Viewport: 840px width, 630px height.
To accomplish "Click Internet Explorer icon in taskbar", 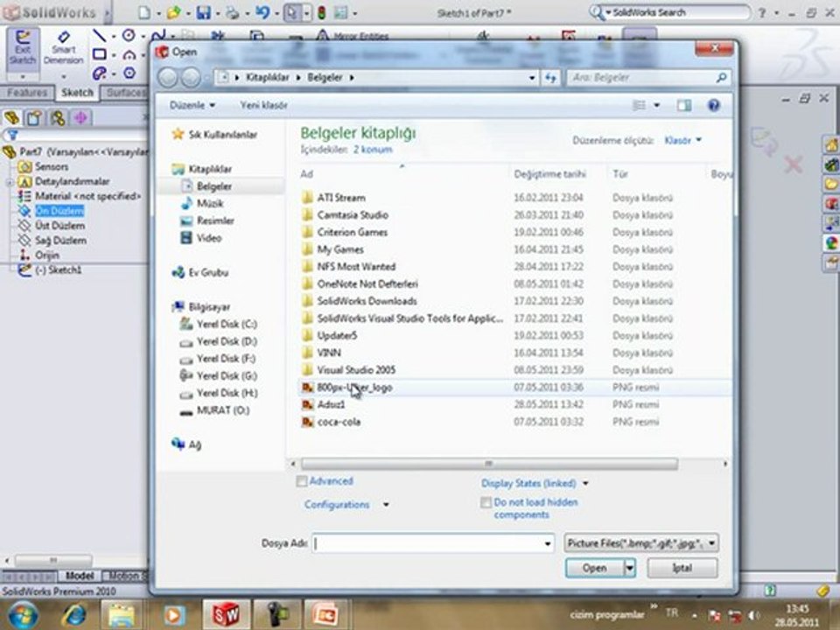I will [x=73, y=614].
